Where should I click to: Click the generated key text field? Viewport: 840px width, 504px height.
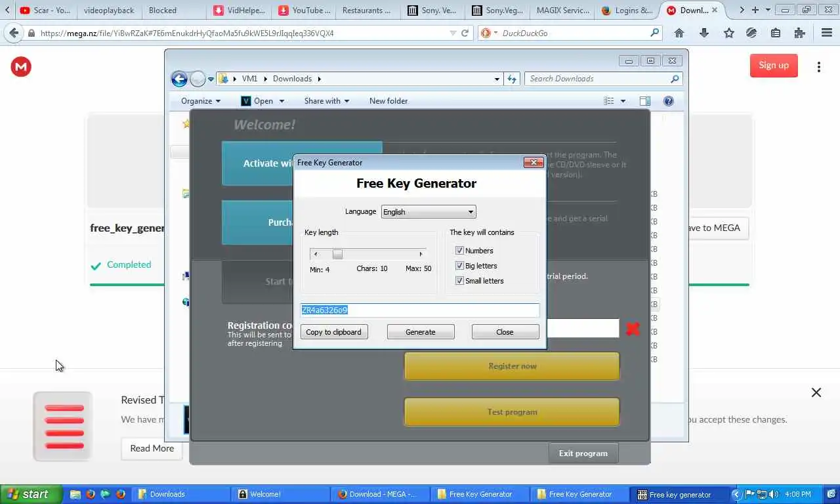420,310
